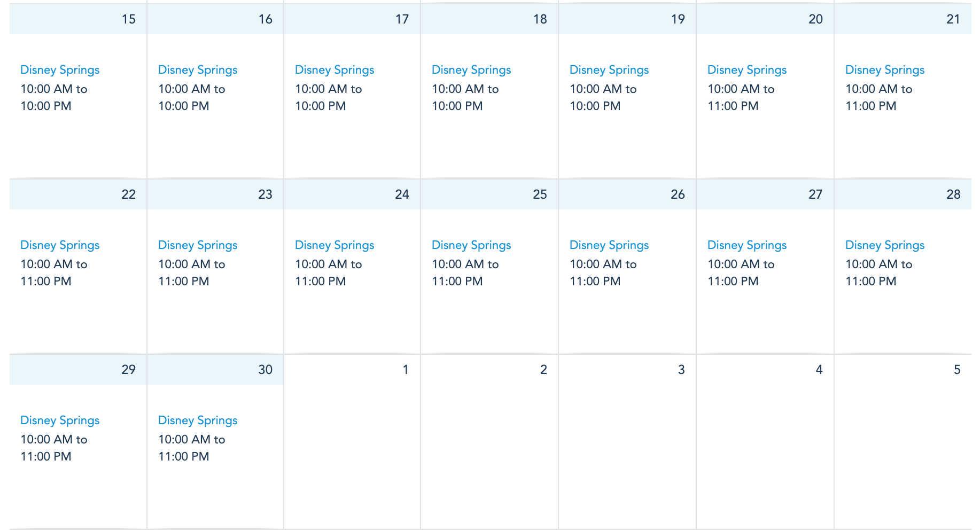Select Disney Springs link on day 30

[198, 420]
